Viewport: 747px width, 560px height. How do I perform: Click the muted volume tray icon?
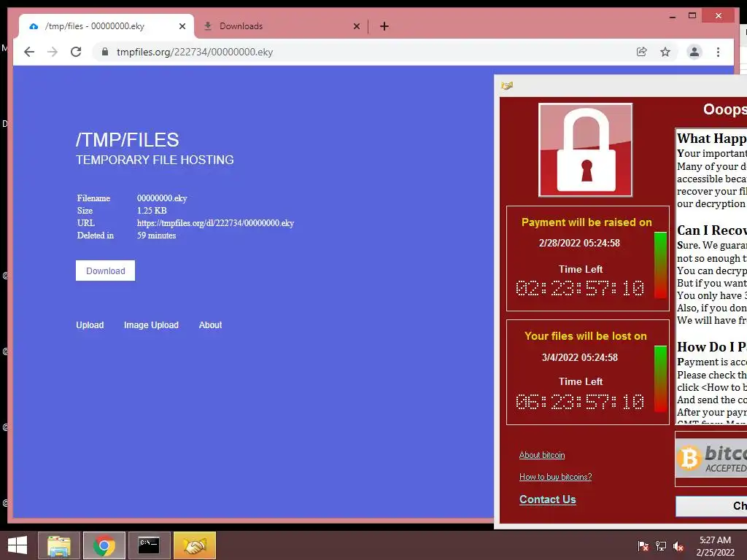click(x=678, y=546)
